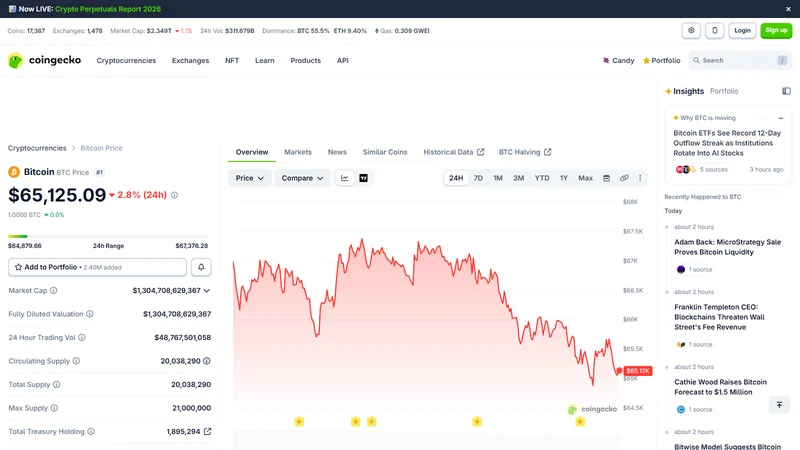This screenshot has width=800, height=450.
Task: Copy chart link icon
Action: pyautogui.click(x=624, y=178)
